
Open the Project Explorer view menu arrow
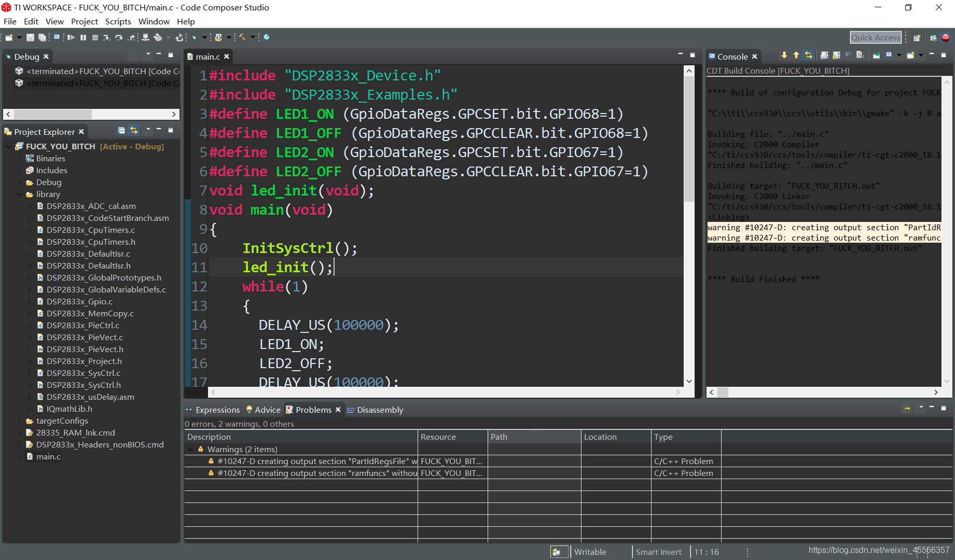click(x=148, y=129)
